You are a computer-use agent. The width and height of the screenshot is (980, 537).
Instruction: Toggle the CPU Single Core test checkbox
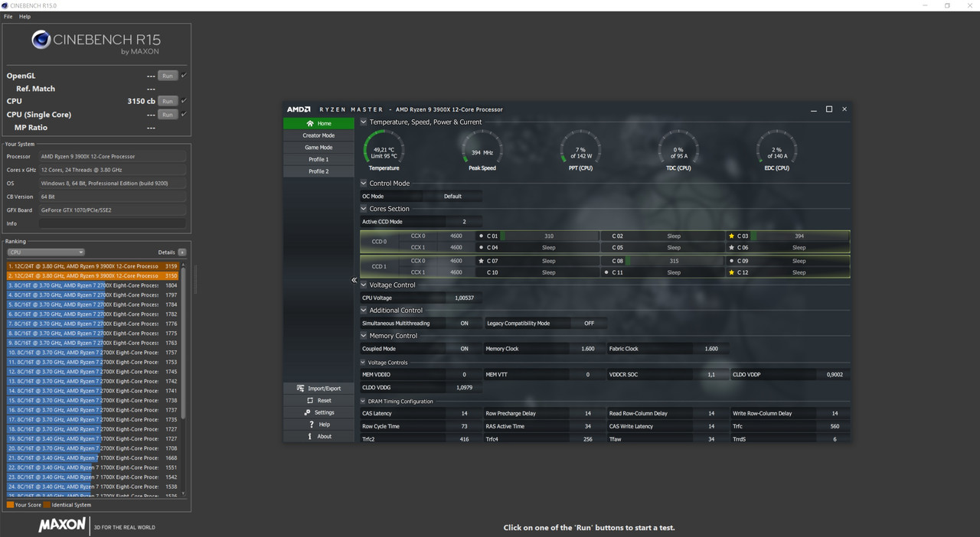click(184, 115)
